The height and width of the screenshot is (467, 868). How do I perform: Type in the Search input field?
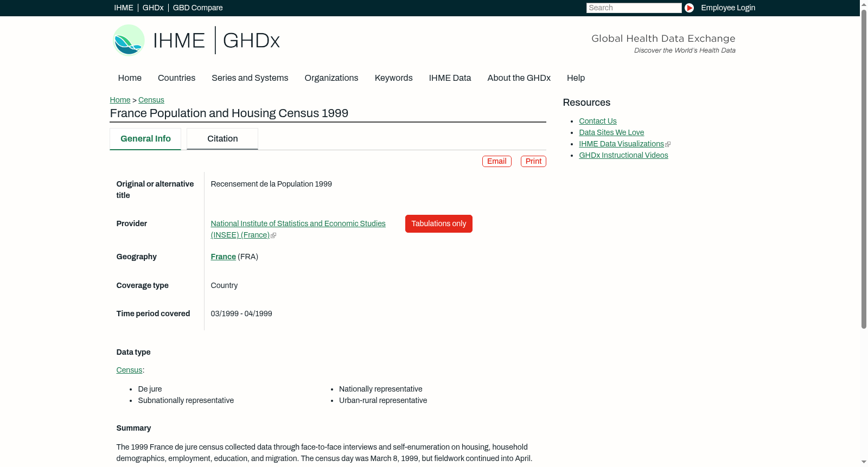634,8
